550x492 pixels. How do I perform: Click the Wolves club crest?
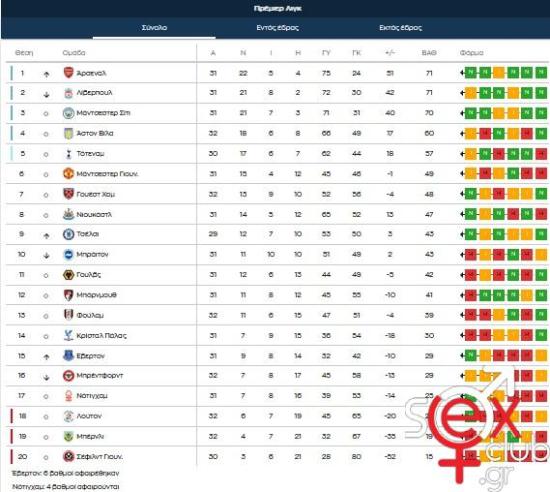coord(68,275)
